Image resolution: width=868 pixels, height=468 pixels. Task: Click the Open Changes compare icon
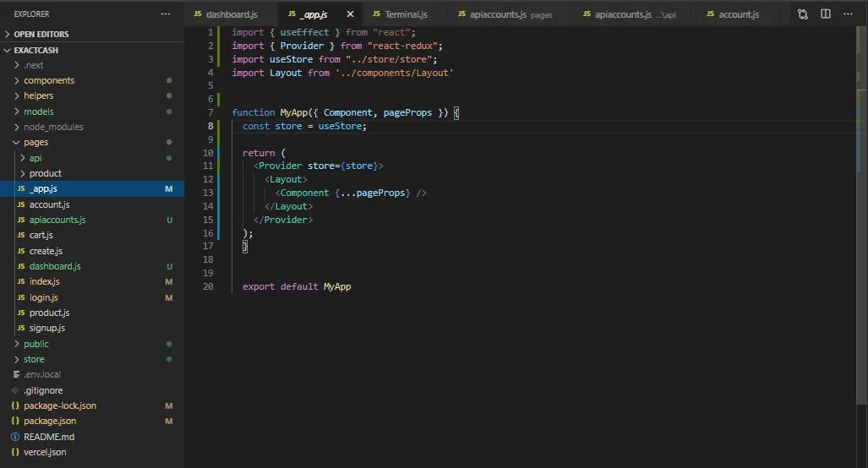pos(802,14)
